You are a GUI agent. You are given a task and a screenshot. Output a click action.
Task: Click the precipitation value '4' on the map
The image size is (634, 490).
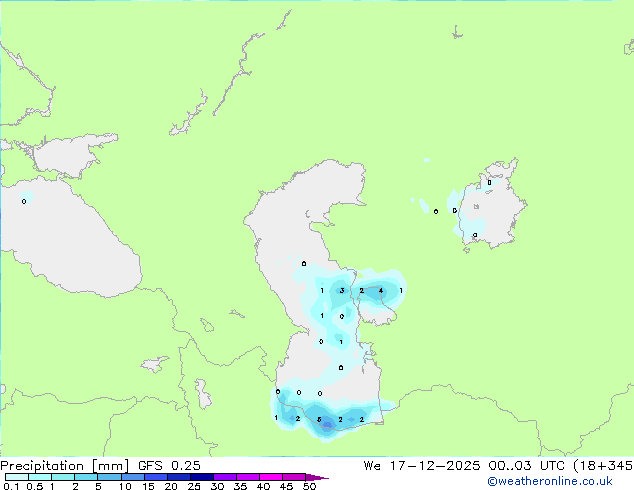tap(380, 291)
